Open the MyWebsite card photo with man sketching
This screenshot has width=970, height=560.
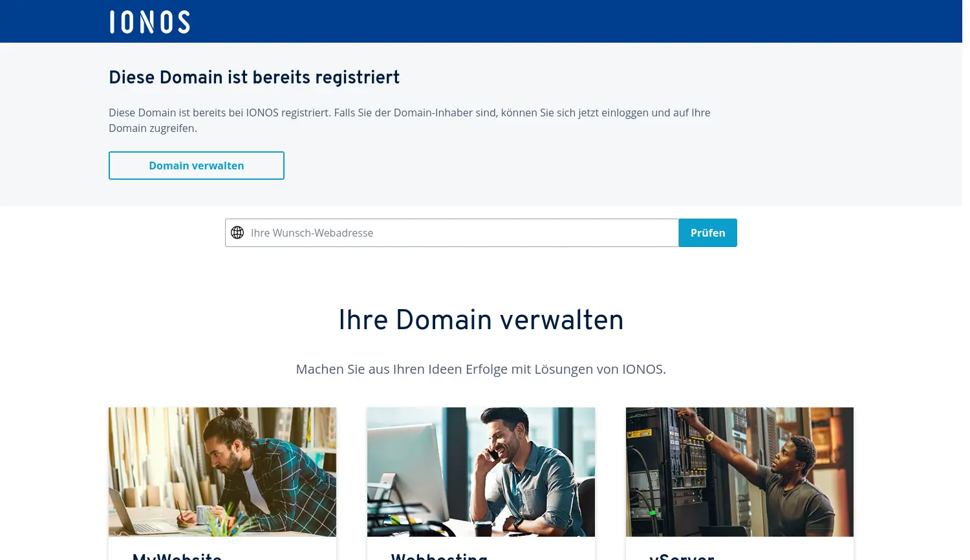coord(222,472)
